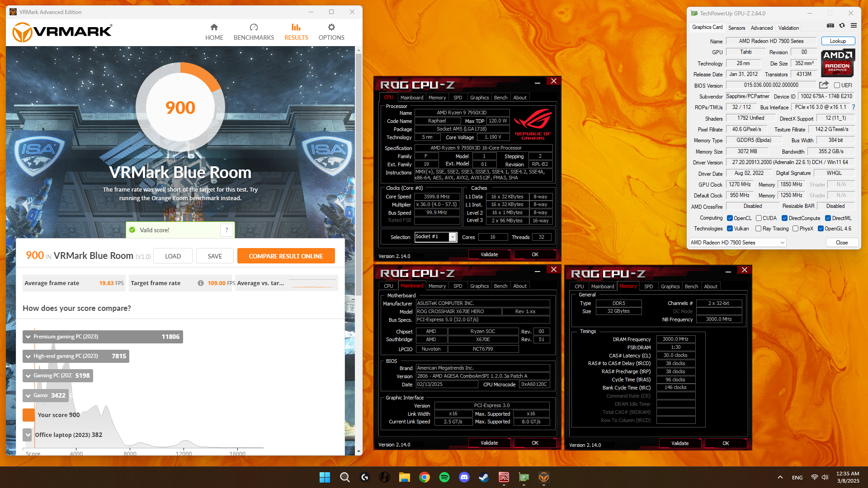The width and height of the screenshot is (868, 488).
Task: Click the motherboard Model field in CPU-Z
Action: [458, 312]
